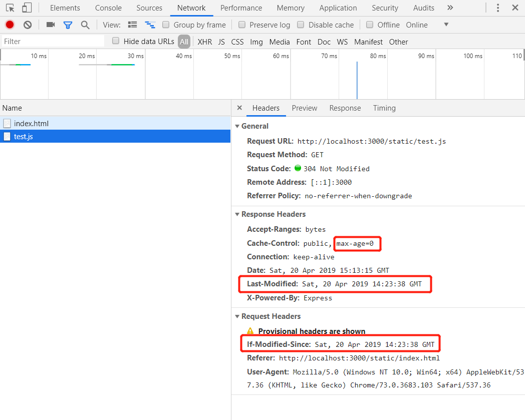Click the Last-Modified header value

pos(362,284)
